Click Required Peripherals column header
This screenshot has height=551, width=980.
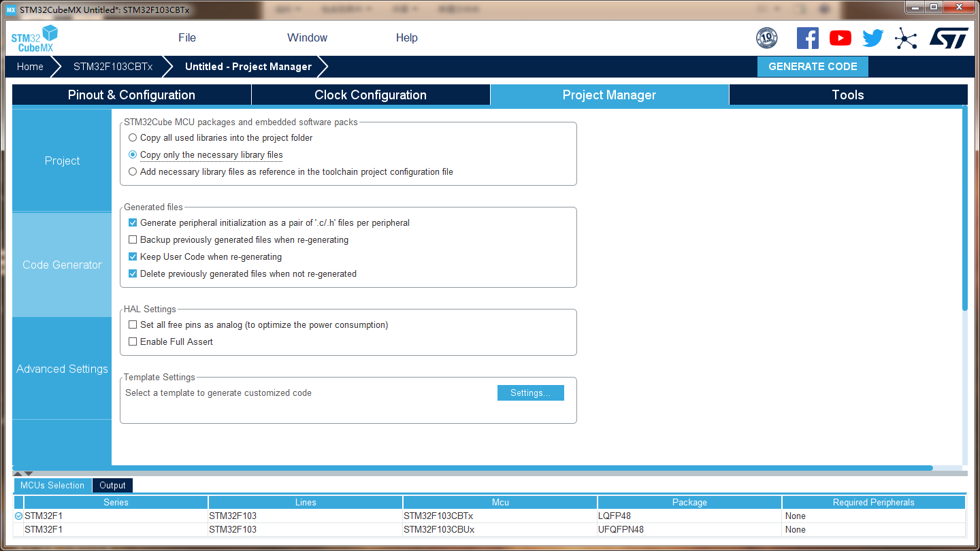tap(874, 502)
